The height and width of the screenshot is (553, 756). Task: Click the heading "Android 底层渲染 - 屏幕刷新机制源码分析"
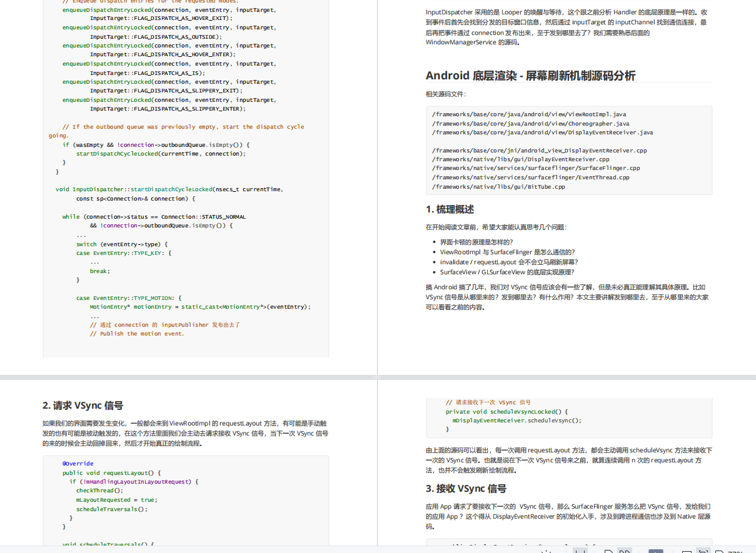pos(530,76)
